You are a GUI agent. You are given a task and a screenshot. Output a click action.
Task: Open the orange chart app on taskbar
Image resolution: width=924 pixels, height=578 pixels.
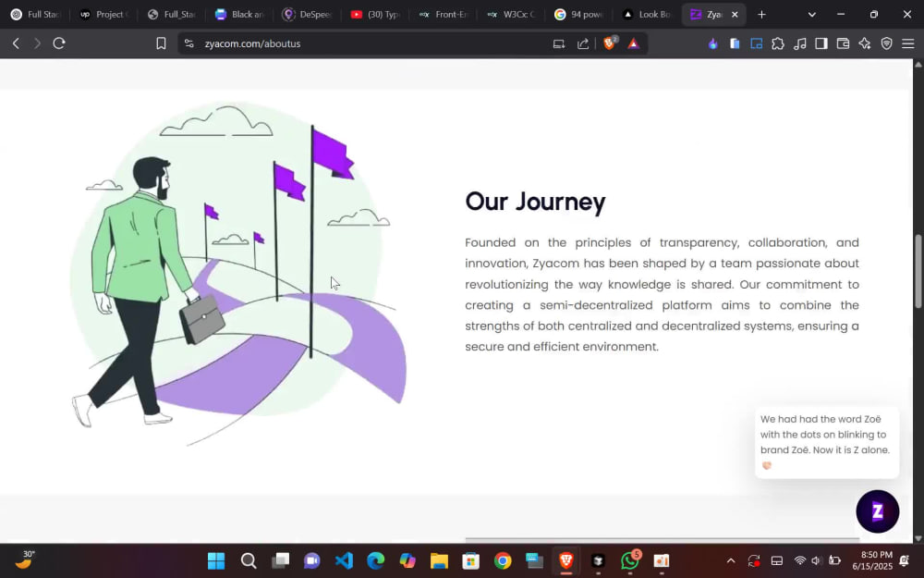pyautogui.click(x=662, y=561)
